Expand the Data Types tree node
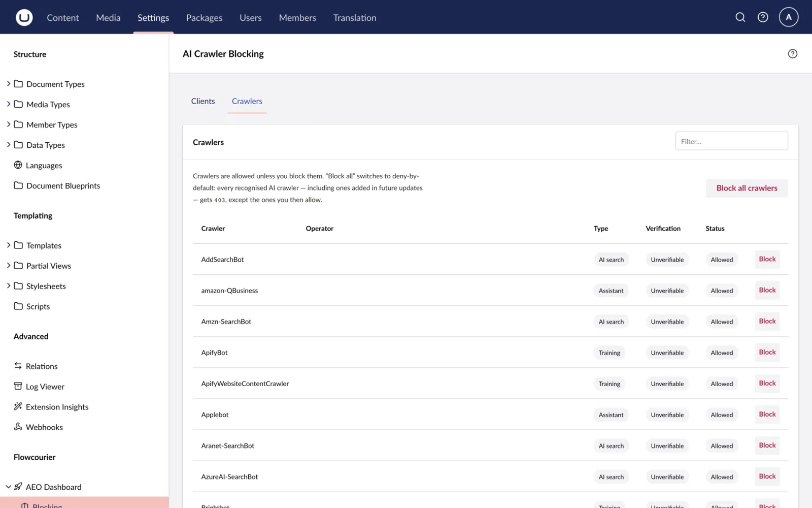This screenshot has height=508, width=812. click(8, 145)
